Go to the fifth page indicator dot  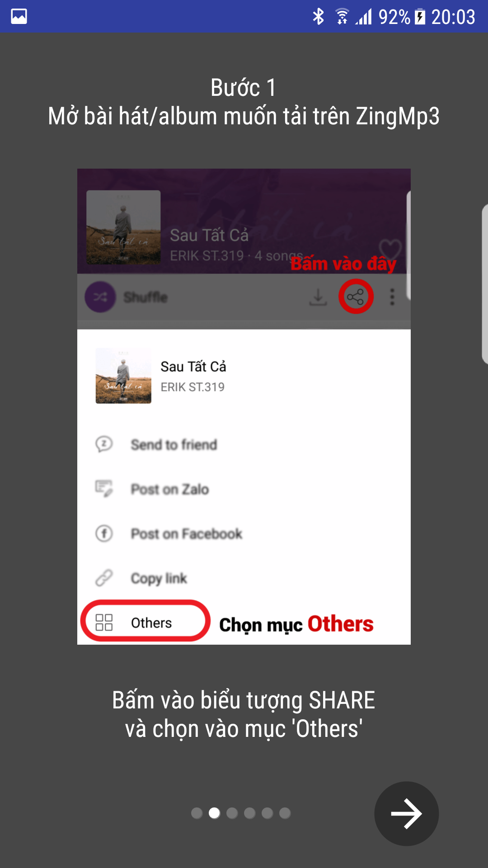pyautogui.click(x=267, y=813)
